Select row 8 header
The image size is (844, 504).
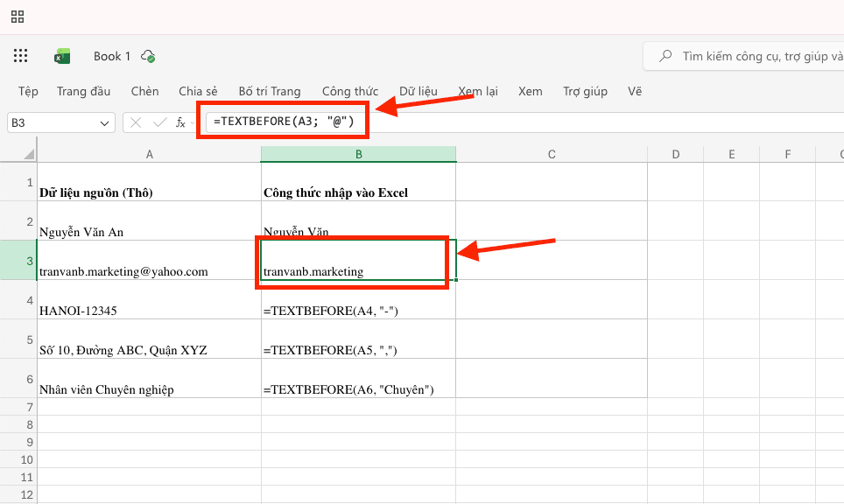pos(18,424)
